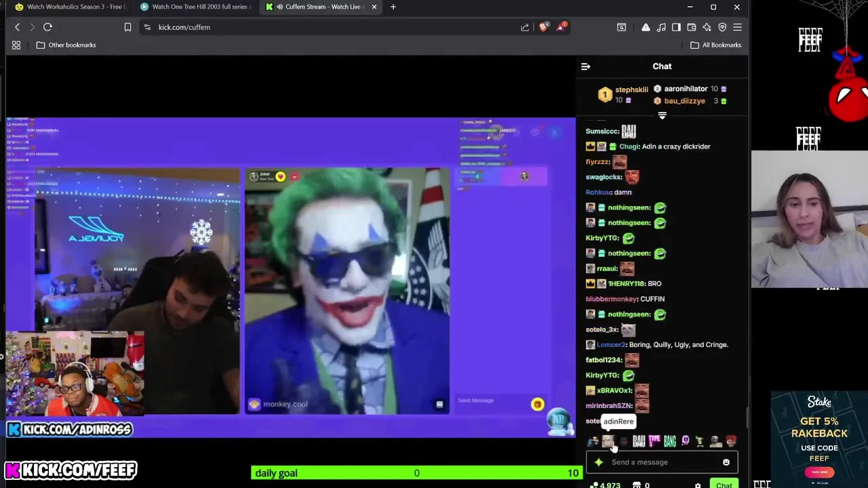Open Brave Rewards triangle icon
Viewport: 868px width, 488px height.
tap(561, 26)
